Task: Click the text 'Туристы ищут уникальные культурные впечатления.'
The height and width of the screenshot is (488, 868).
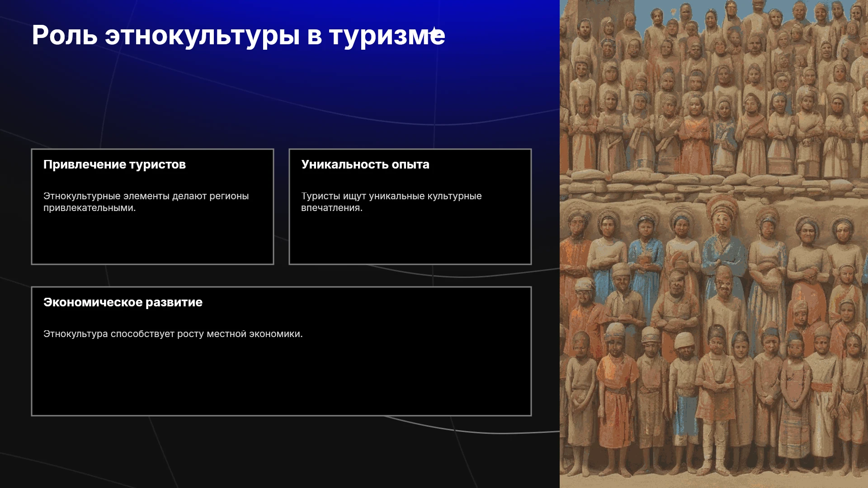Action: [x=392, y=202]
